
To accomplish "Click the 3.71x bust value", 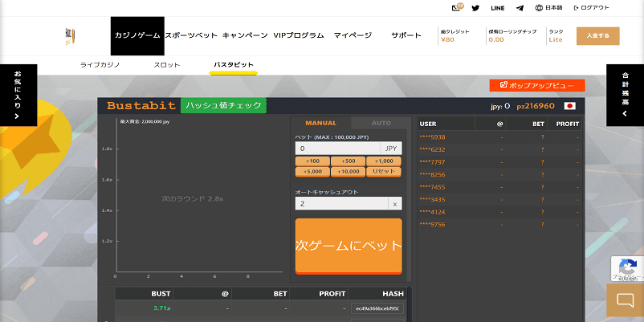I will (x=162, y=308).
